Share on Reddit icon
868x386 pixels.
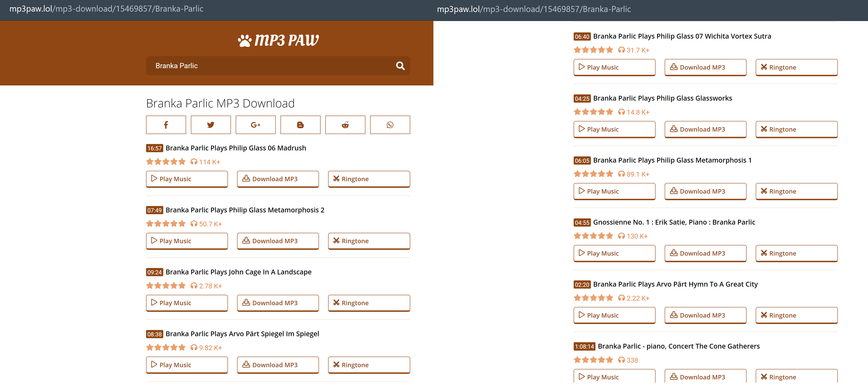point(345,125)
